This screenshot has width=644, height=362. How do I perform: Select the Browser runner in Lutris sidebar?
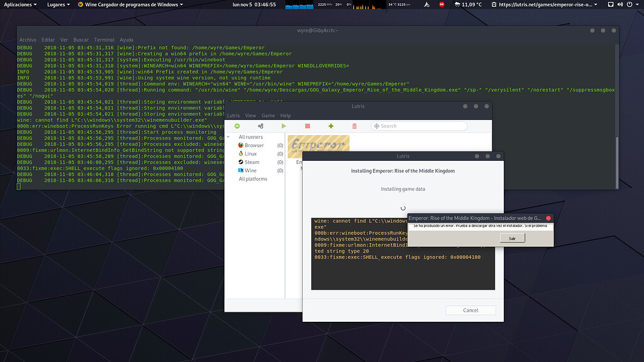pyautogui.click(x=255, y=145)
